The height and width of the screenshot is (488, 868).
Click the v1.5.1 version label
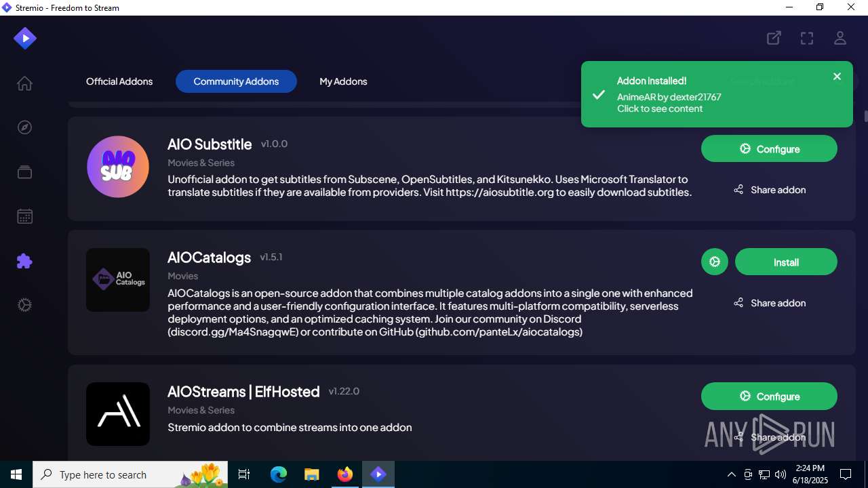pos(271,257)
